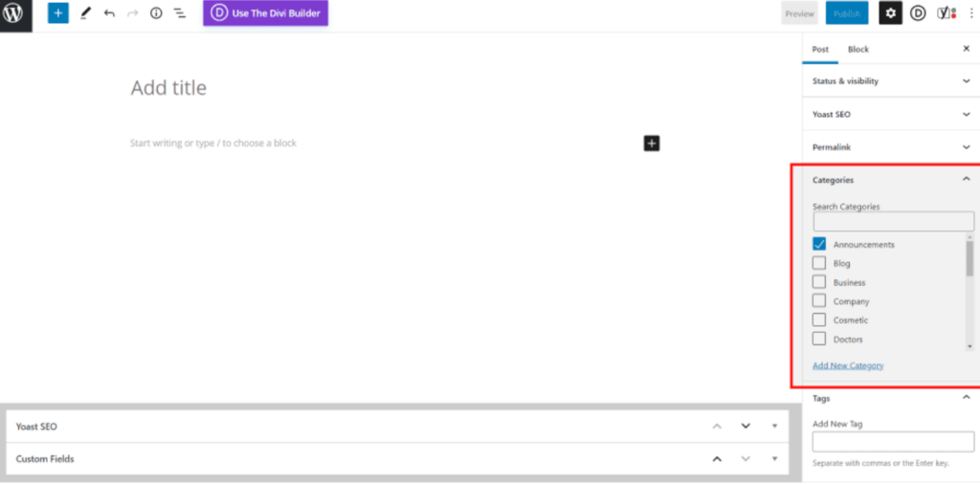Click the Undo arrow icon
The height and width of the screenshot is (485, 980).
pyautogui.click(x=109, y=13)
